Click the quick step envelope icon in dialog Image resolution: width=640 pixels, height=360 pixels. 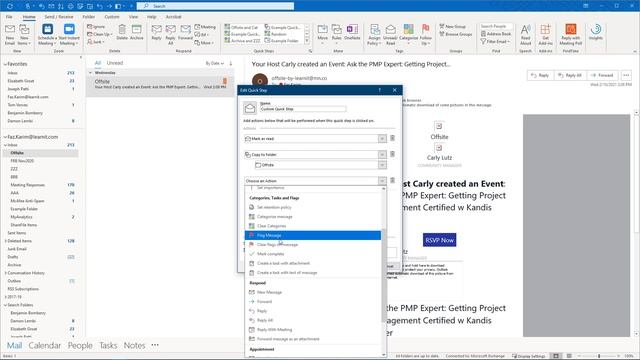[250, 108]
